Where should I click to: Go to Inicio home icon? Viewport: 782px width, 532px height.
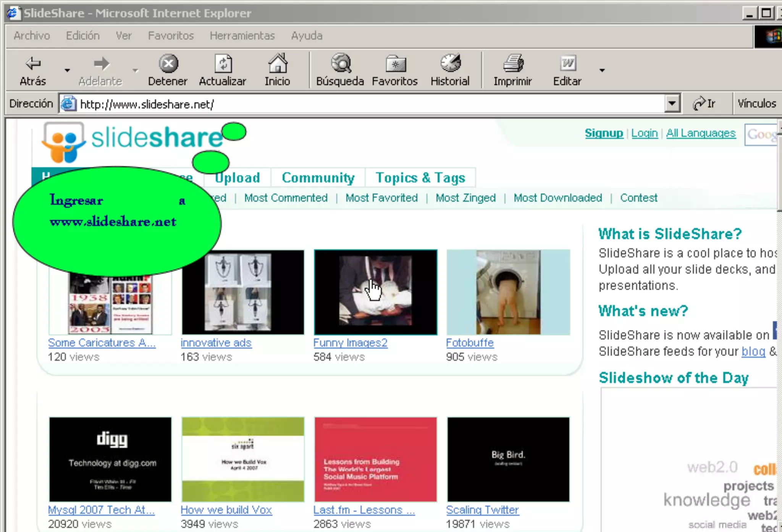point(278,63)
